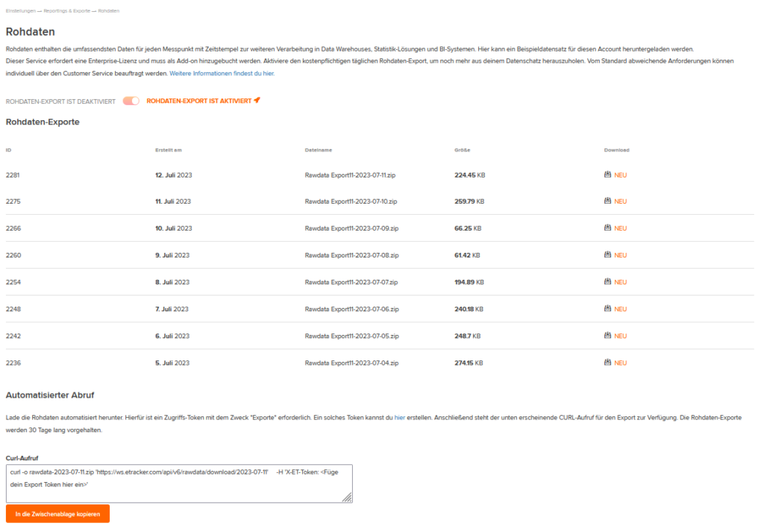
Task: Click NEU link for 6. Juli export
Action: (x=620, y=337)
